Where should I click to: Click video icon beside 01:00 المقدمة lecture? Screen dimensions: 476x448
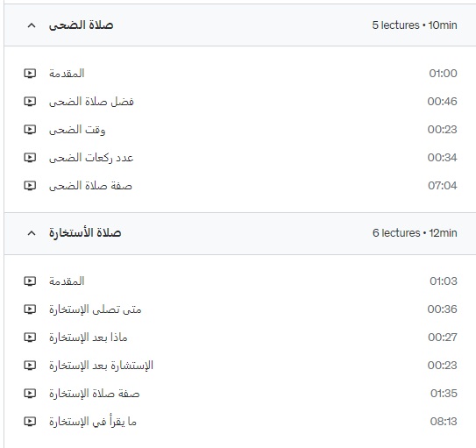[30, 74]
